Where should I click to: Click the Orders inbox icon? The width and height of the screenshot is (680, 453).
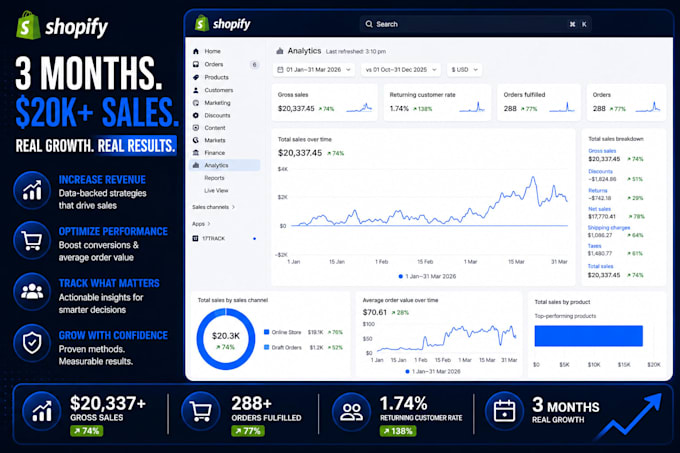pyautogui.click(x=196, y=64)
